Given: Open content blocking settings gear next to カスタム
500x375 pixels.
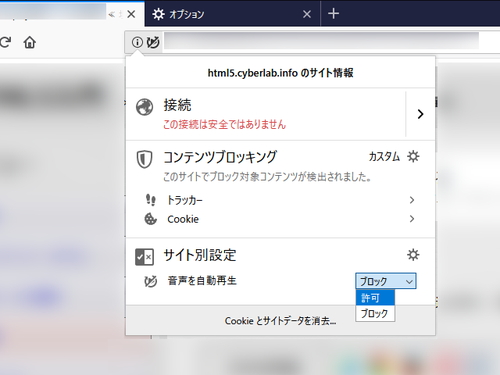Looking at the screenshot, I should [413, 156].
